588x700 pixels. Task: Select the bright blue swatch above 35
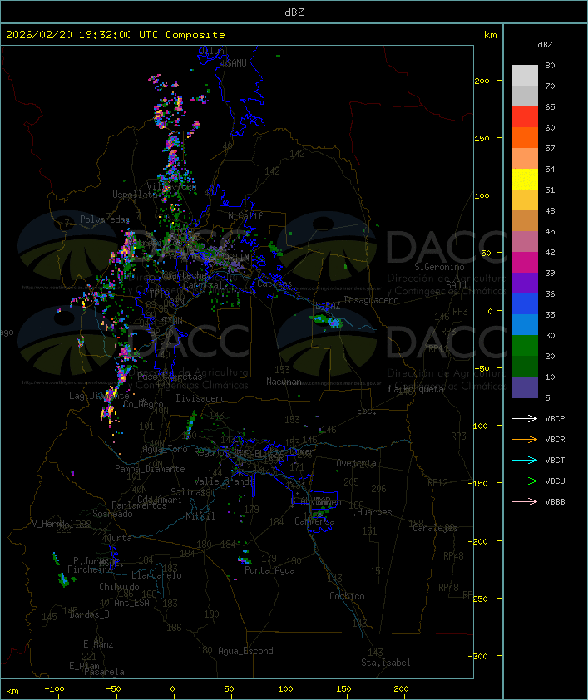[525, 304]
